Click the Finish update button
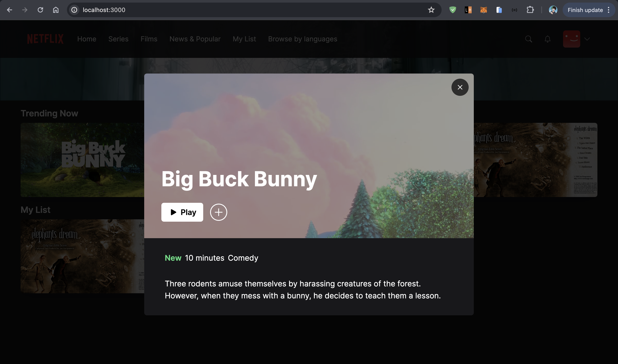Image resolution: width=618 pixels, height=364 pixels. pos(585,10)
